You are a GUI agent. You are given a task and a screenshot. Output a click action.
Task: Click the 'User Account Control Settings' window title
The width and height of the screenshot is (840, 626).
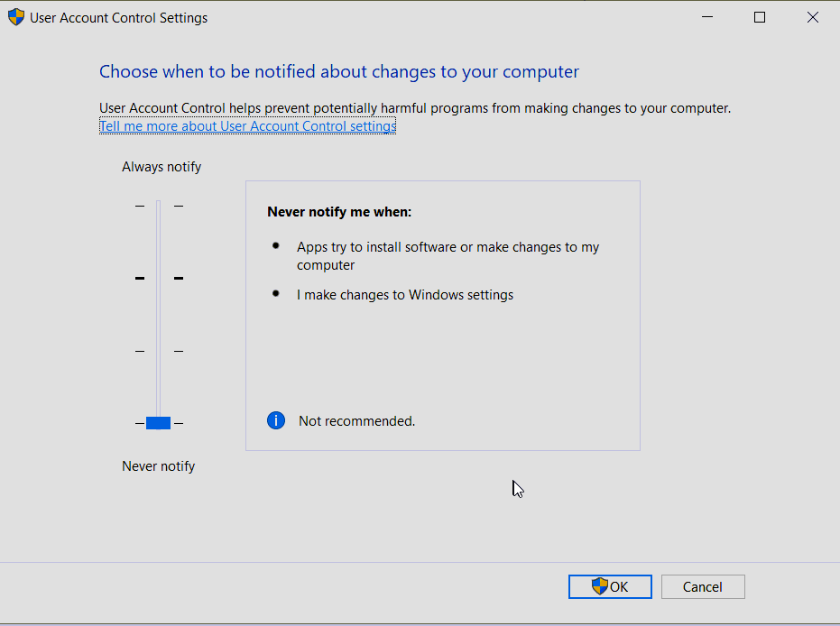pyautogui.click(x=118, y=18)
